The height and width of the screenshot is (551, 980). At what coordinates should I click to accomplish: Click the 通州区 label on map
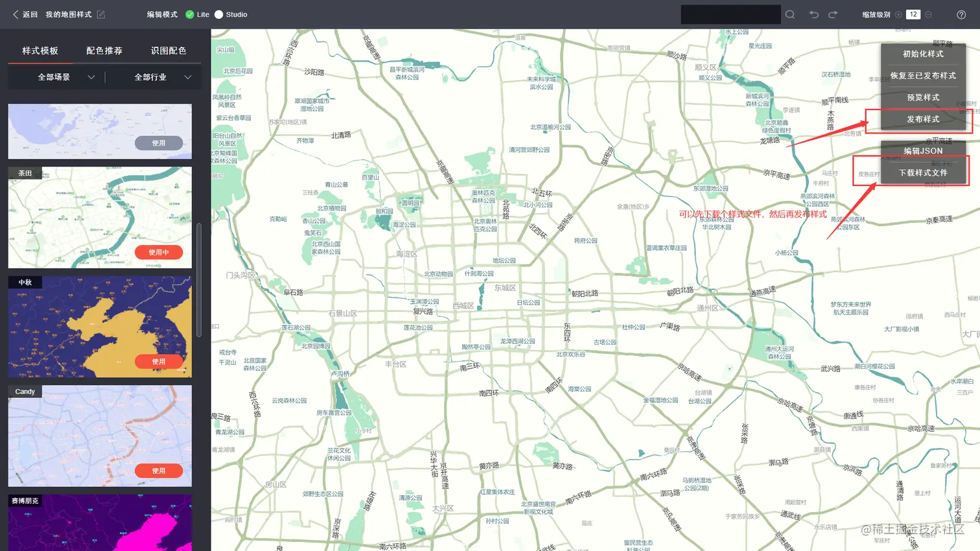click(707, 308)
